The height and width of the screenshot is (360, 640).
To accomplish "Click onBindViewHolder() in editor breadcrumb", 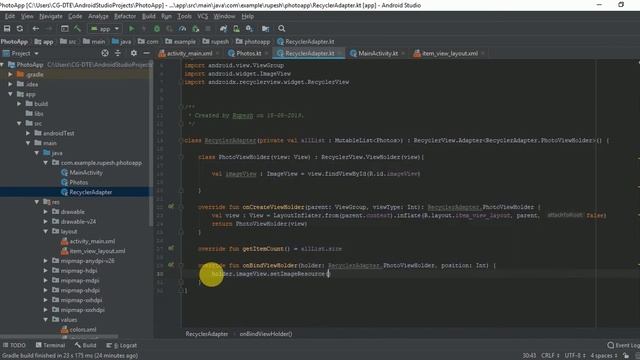I will (266, 334).
